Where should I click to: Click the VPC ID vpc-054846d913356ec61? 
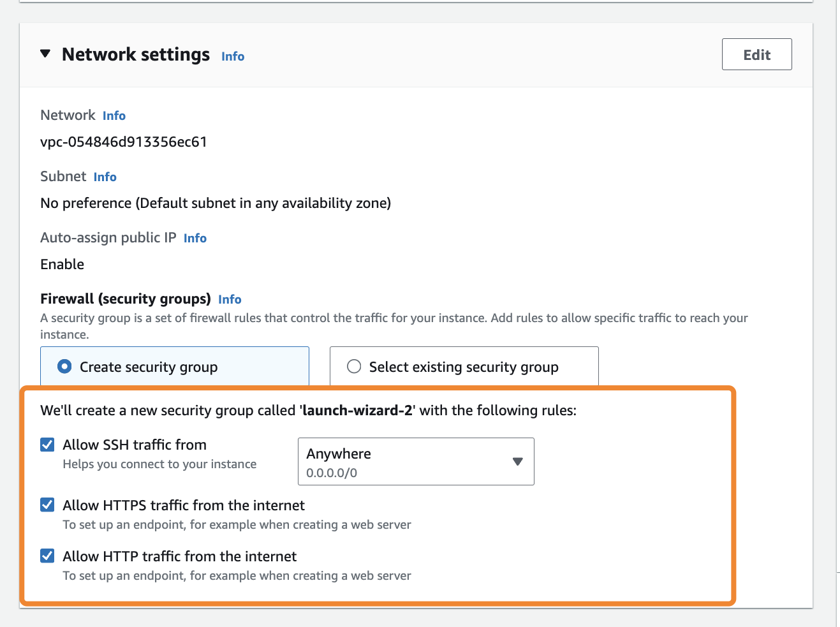124,142
